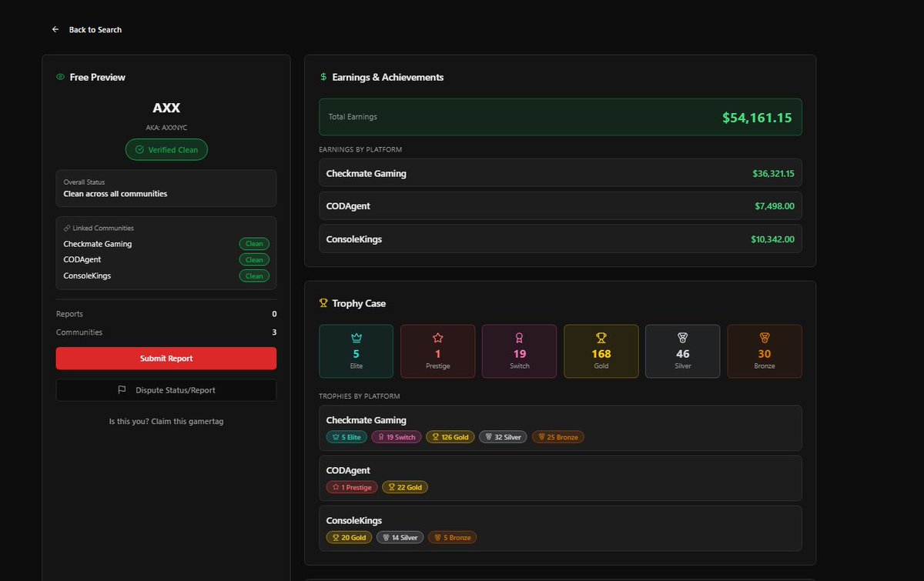
Task: Open Dispute Status/Report
Action: [166, 390]
